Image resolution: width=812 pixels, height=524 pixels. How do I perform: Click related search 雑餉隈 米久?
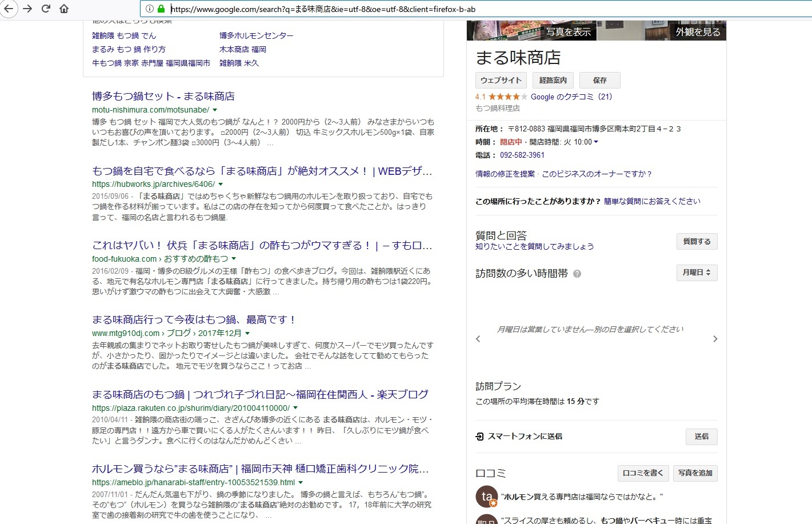point(239,63)
